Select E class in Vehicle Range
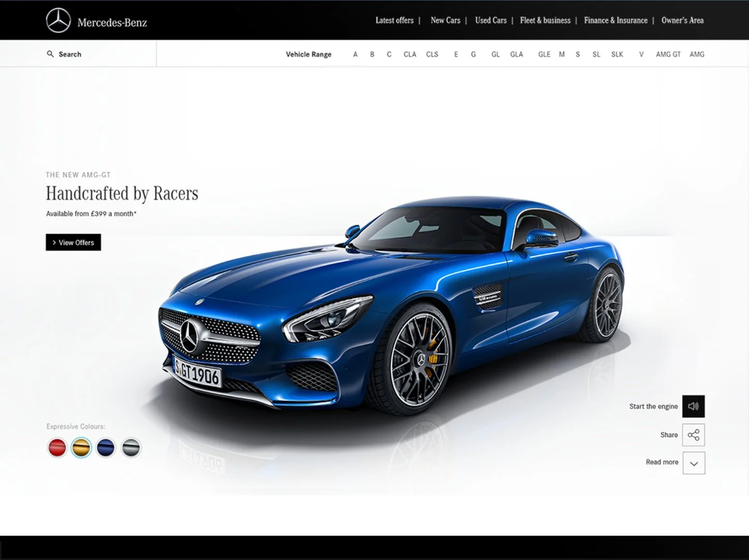 (x=456, y=54)
